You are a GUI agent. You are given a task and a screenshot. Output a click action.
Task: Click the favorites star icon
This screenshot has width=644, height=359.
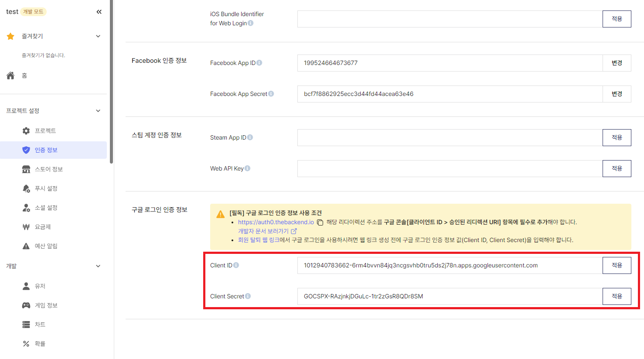point(10,36)
